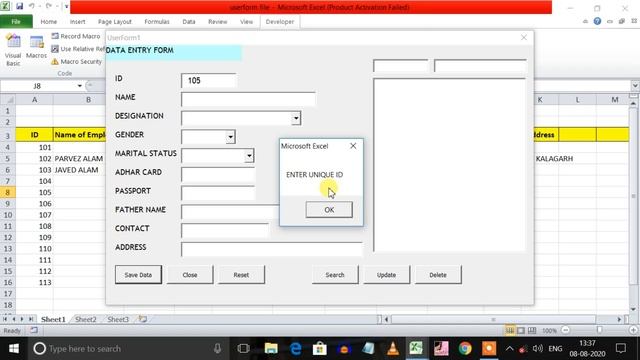Viewport: 640px width, 360px height.
Task: Select the cell containing JAVED ALAM
Action: (x=79, y=170)
